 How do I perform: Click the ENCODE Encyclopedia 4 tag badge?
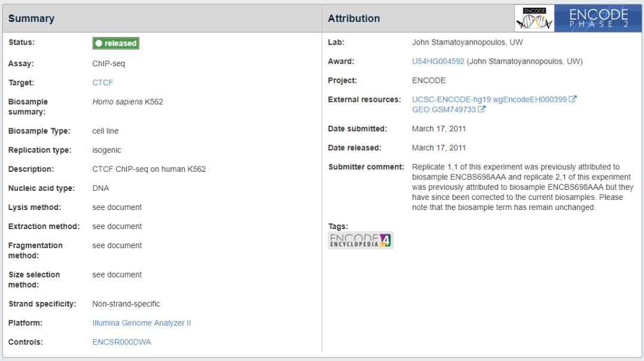(x=361, y=240)
